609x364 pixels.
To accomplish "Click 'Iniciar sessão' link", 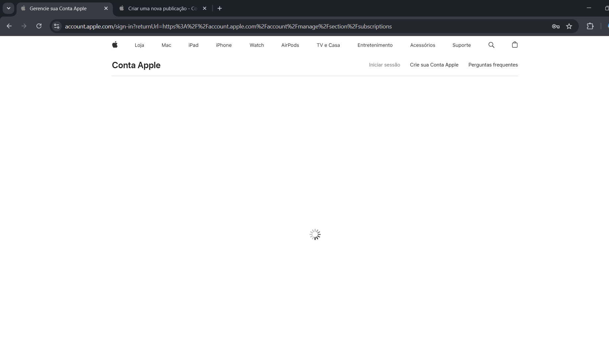I will coord(384,65).
